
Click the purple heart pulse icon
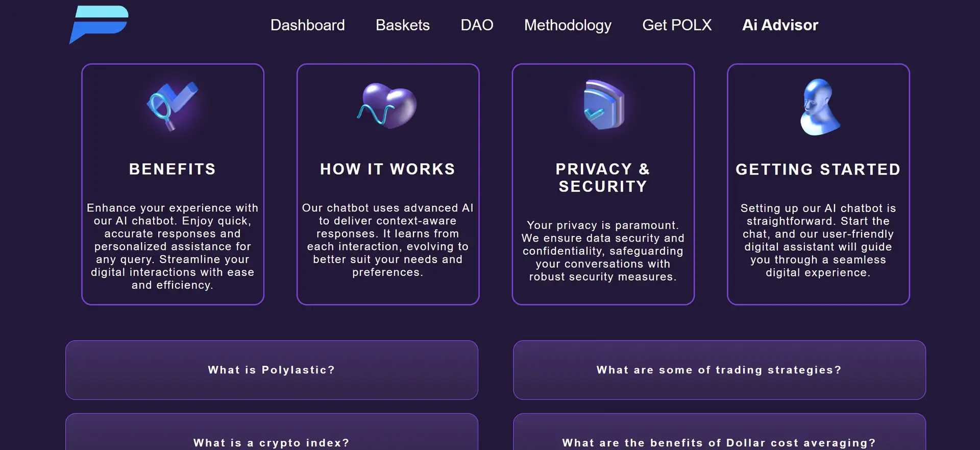tap(387, 106)
